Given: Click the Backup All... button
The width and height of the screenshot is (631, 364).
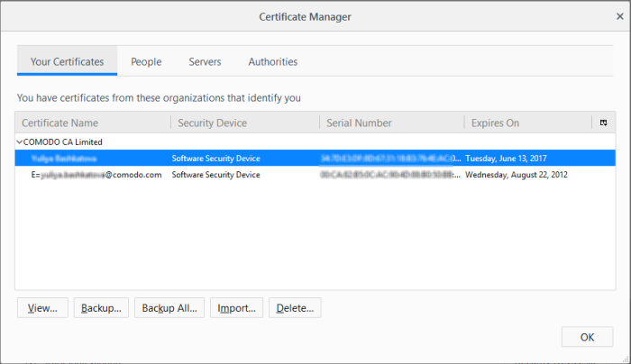Looking at the screenshot, I should coord(169,308).
